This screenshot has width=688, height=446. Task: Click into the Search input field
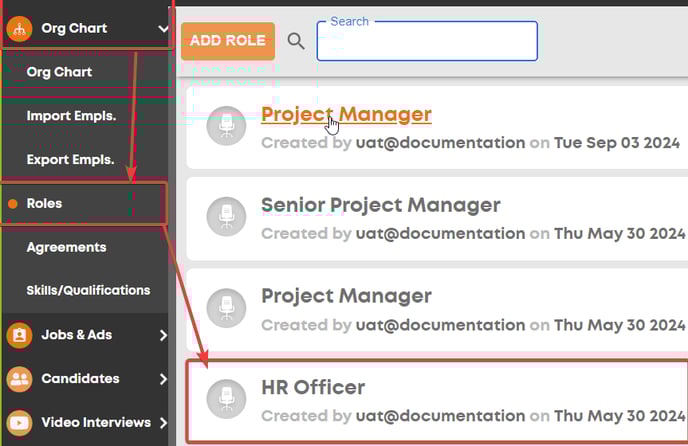(427, 41)
